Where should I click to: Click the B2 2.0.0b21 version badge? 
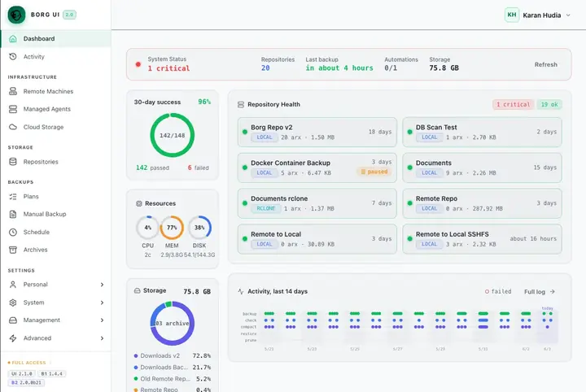point(26,383)
